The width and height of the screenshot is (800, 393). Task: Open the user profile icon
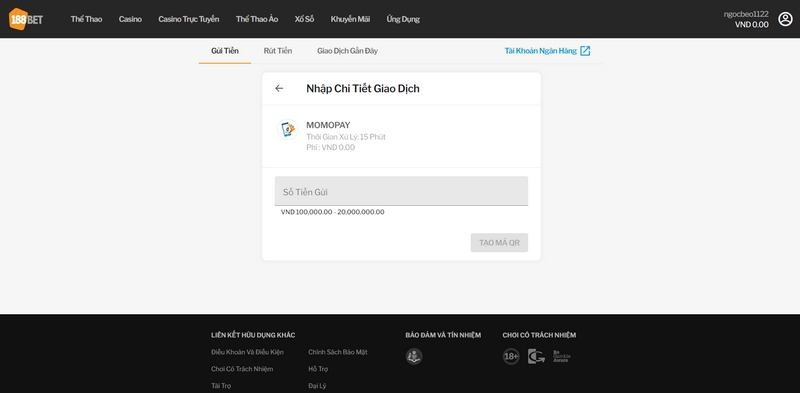tap(785, 19)
